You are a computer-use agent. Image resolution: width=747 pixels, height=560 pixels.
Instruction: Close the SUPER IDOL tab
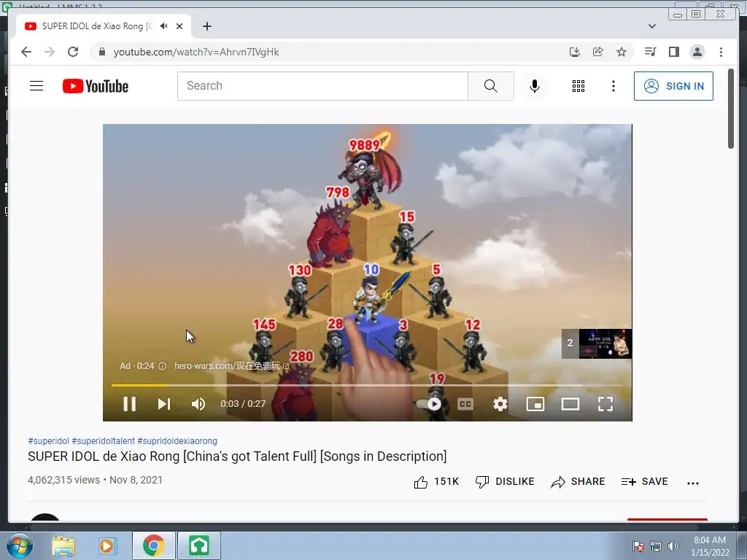click(179, 26)
